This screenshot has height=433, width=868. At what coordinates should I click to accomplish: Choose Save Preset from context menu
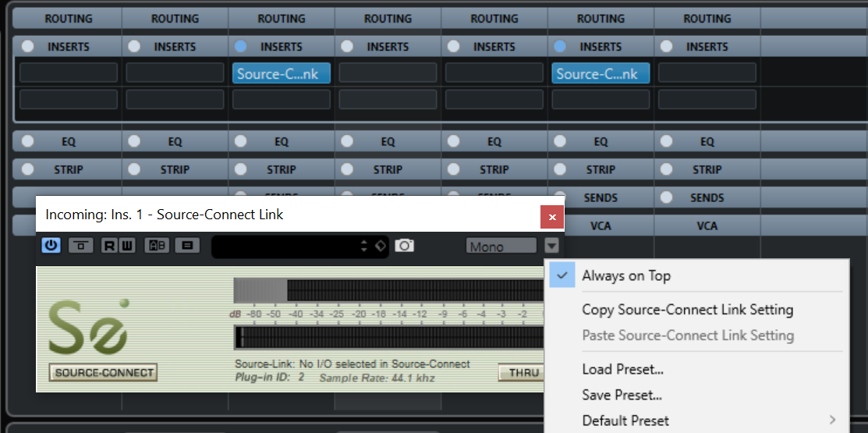(622, 395)
